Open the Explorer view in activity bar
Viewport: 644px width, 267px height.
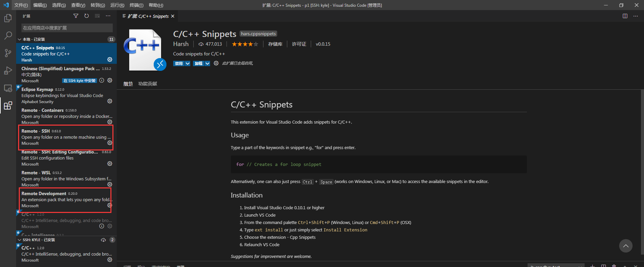[x=8, y=18]
